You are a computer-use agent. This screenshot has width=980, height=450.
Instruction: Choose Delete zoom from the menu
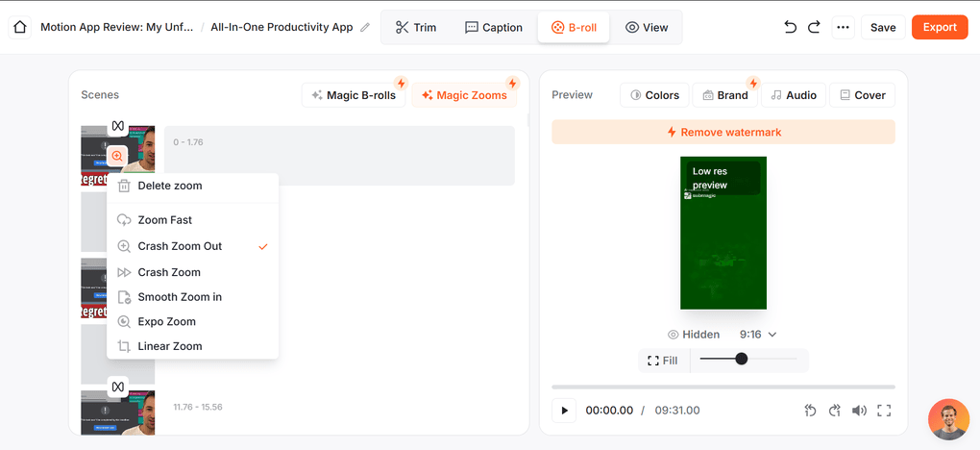coord(192,186)
